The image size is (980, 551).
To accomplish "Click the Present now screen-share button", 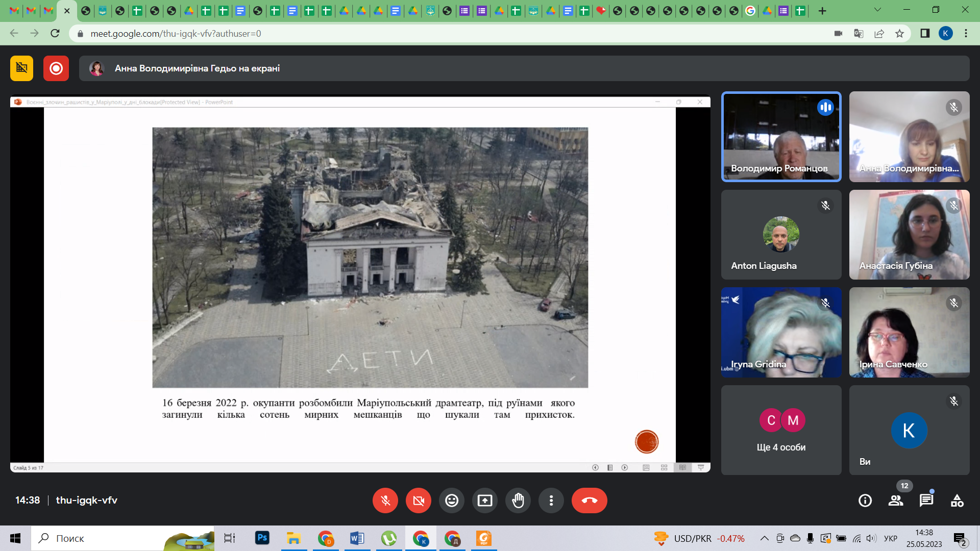I will click(485, 500).
